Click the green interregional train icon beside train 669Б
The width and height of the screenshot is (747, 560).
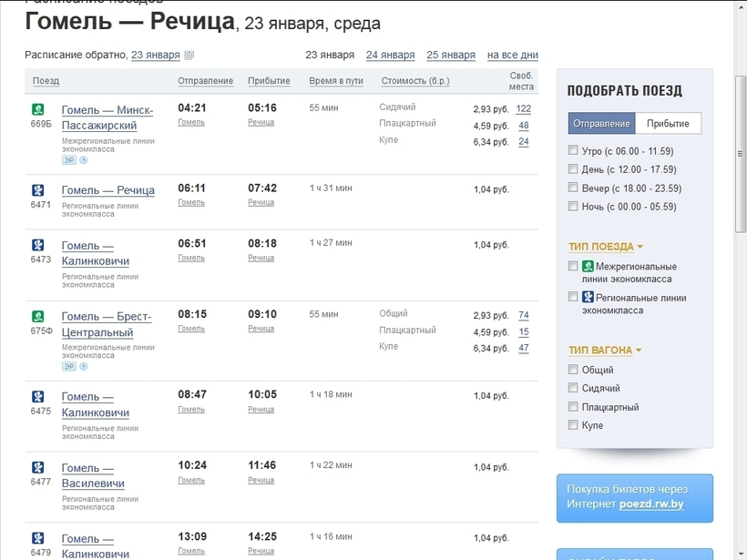click(x=37, y=109)
